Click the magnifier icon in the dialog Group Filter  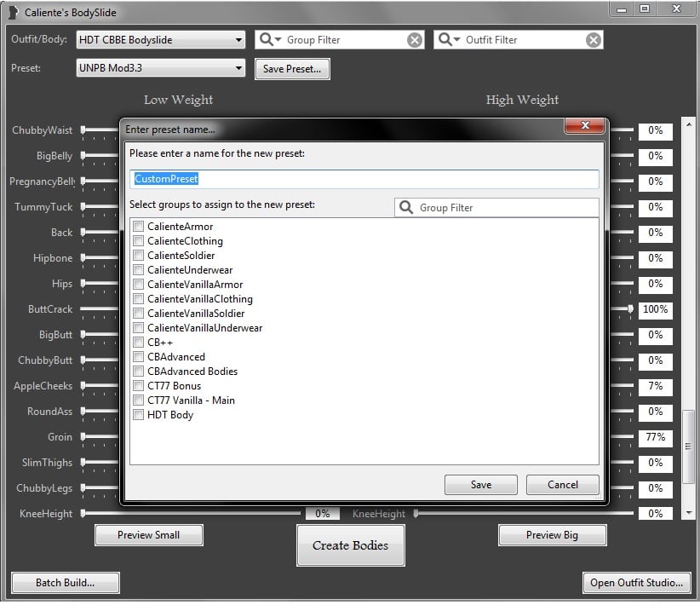[x=406, y=207]
